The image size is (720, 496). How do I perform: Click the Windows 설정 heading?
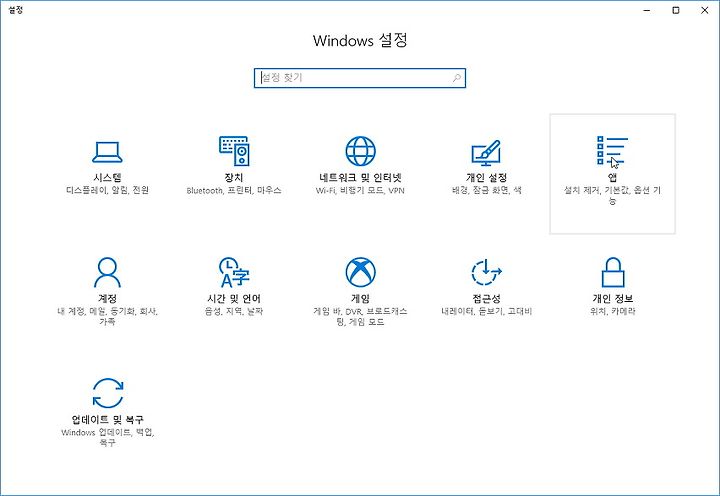[360, 40]
